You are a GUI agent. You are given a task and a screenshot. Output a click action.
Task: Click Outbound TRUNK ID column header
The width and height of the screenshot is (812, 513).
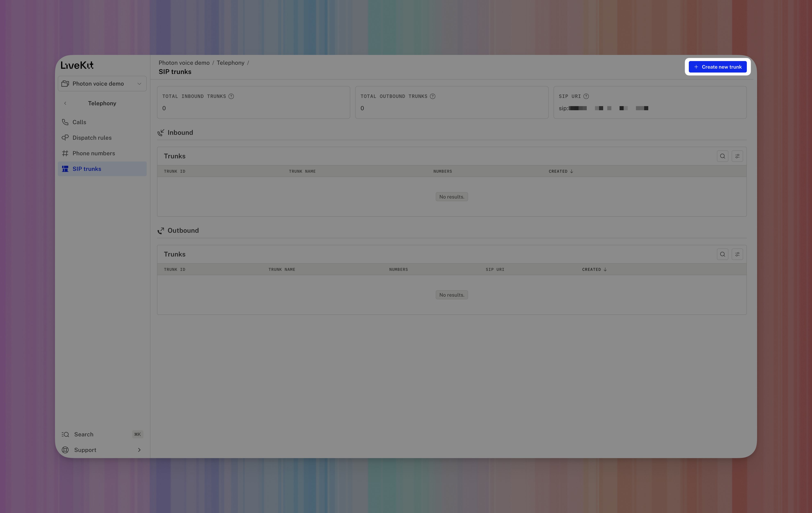[174, 269]
